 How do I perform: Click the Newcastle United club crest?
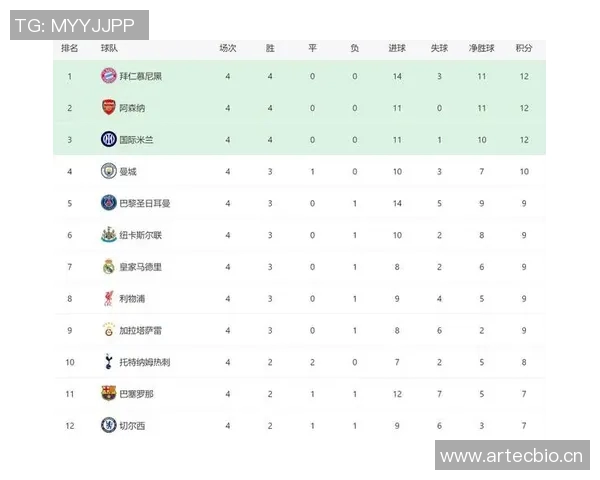[x=108, y=235]
